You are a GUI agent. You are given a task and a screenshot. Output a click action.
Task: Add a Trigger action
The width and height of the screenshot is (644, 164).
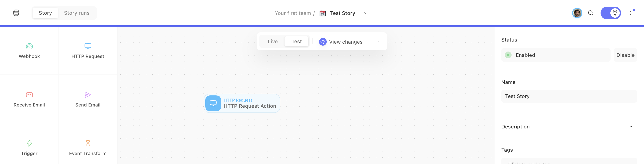[x=29, y=148]
